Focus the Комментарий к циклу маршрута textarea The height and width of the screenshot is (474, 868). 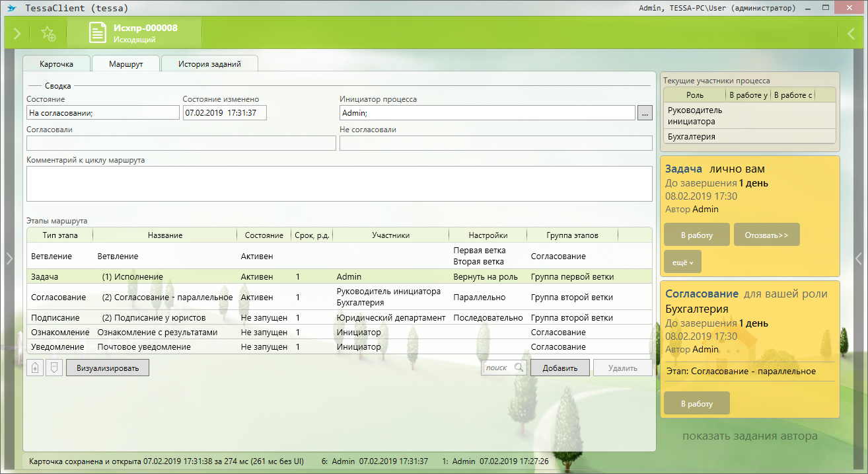[x=340, y=183]
